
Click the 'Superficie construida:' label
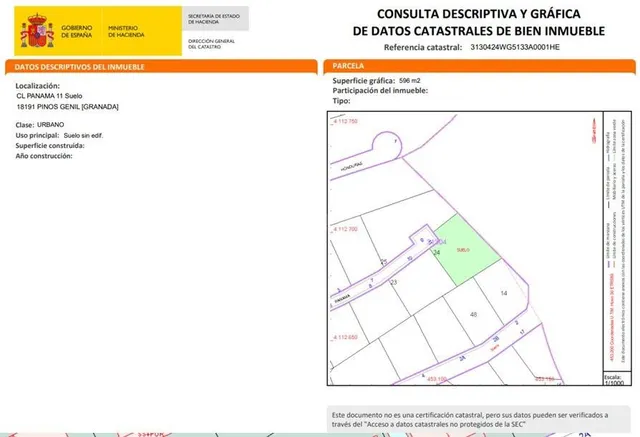tap(50, 146)
